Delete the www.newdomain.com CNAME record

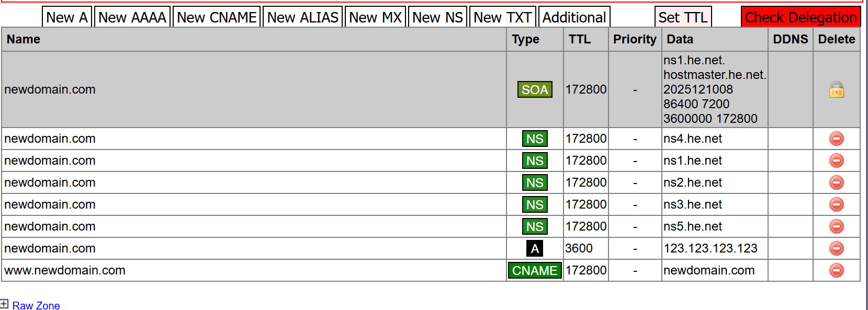(x=836, y=270)
